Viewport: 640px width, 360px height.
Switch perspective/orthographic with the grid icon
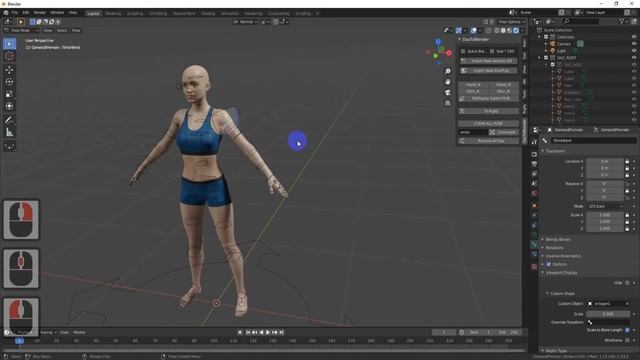point(448,103)
